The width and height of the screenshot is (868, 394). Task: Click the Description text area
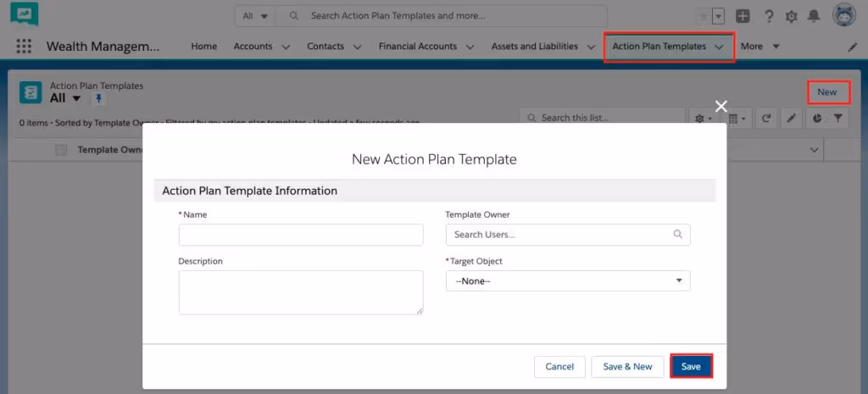click(301, 292)
